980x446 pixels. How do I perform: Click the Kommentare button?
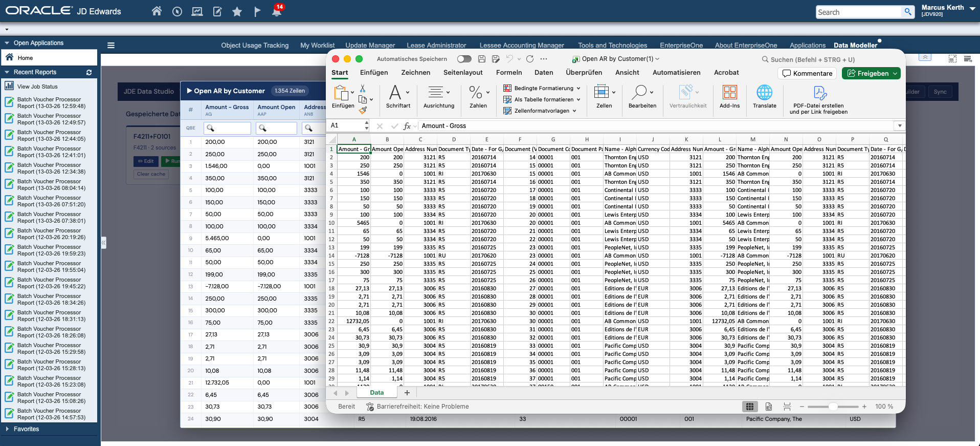coord(807,73)
